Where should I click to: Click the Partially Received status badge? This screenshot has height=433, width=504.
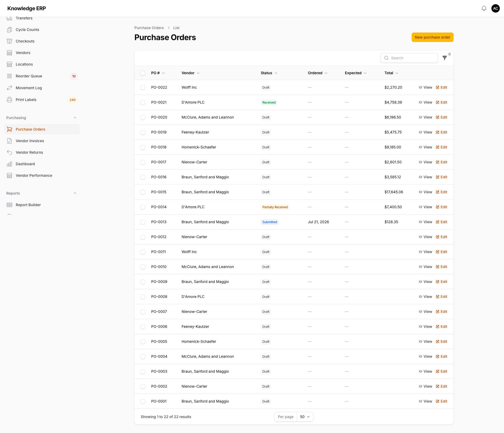pyautogui.click(x=275, y=207)
